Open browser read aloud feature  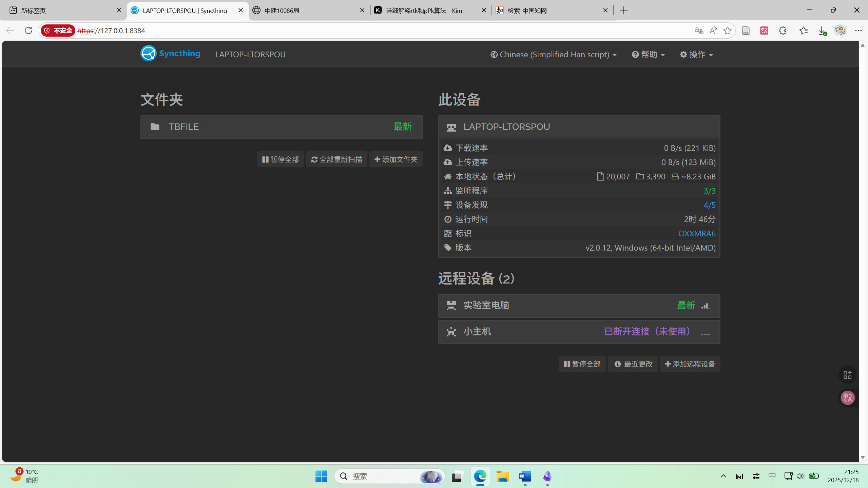coord(713,31)
